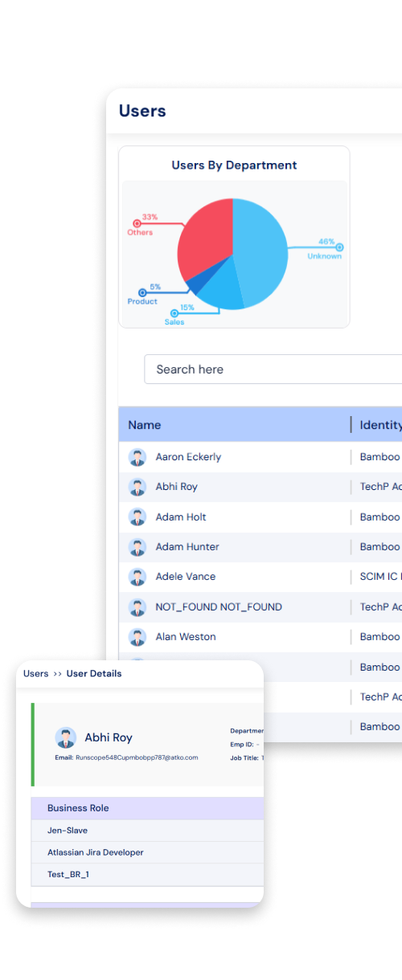Viewport: 402px width, 980px height.
Task: Select the Jen-Slave business role row
Action: tap(148, 831)
